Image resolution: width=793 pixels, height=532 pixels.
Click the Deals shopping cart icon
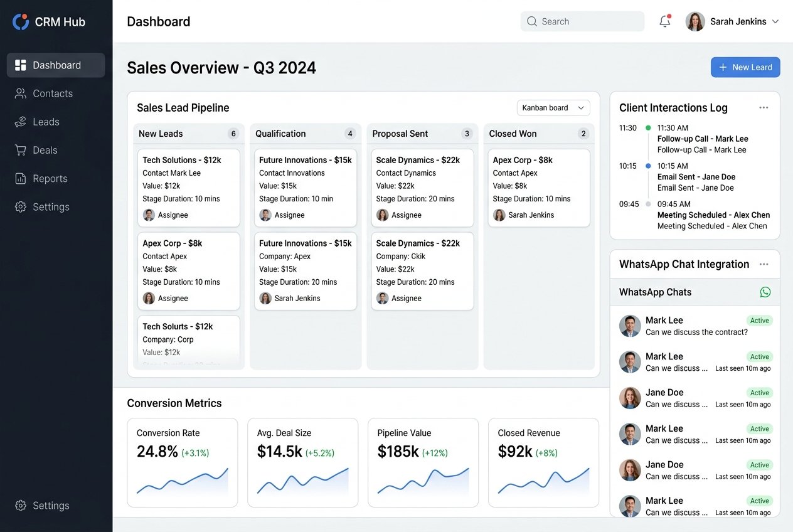click(x=21, y=150)
